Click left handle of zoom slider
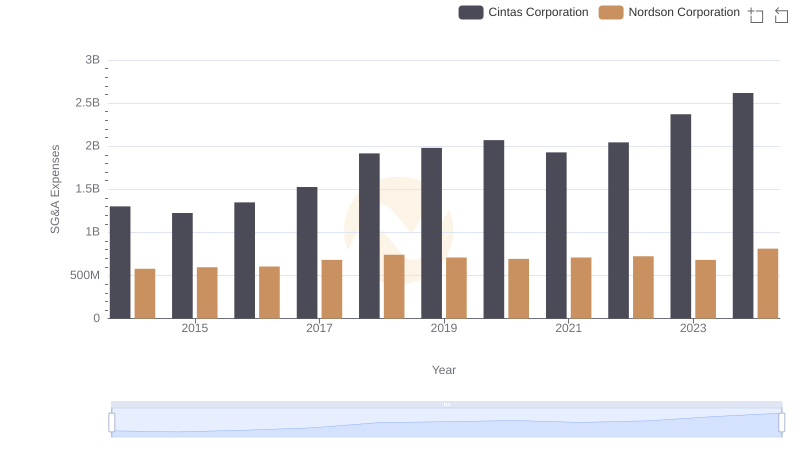The width and height of the screenshot is (800, 461). point(112,423)
